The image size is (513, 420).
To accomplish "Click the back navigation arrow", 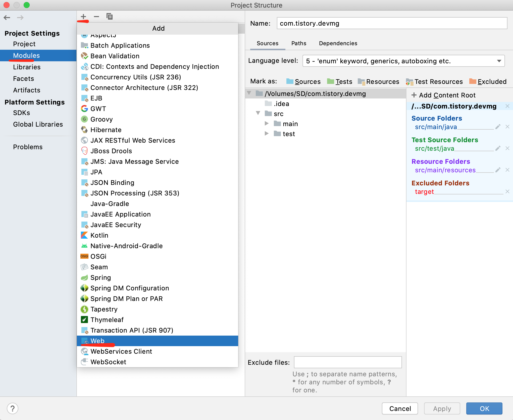I will 7,18.
